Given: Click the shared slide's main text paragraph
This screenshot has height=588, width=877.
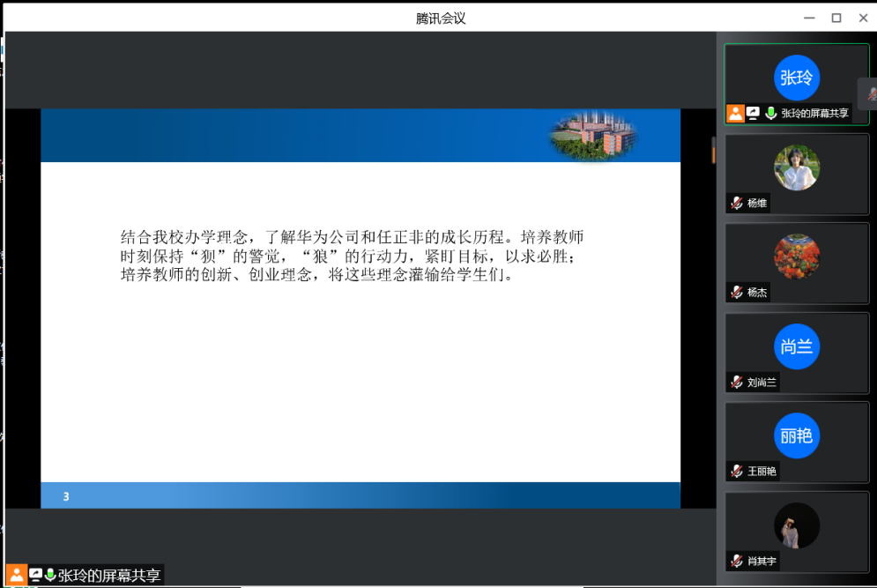Looking at the screenshot, I should pyautogui.click(x=353, y=256).
